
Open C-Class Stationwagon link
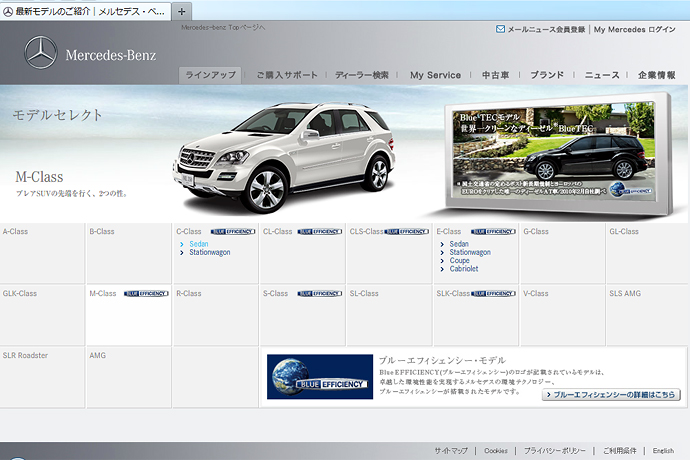point(210,252)
